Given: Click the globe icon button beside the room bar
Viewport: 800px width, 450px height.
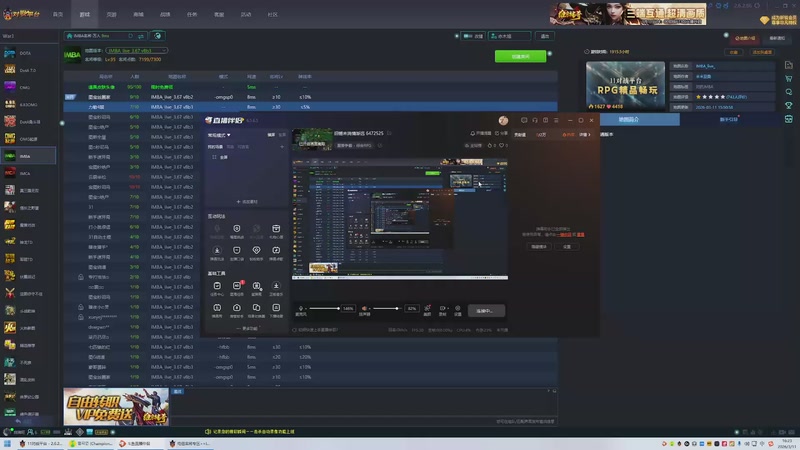Looking at the screenshot, I should 158,36.
